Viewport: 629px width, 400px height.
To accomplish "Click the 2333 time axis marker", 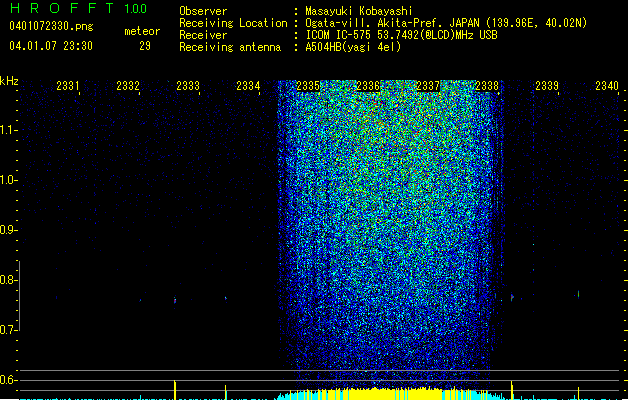I will (188, 85).
